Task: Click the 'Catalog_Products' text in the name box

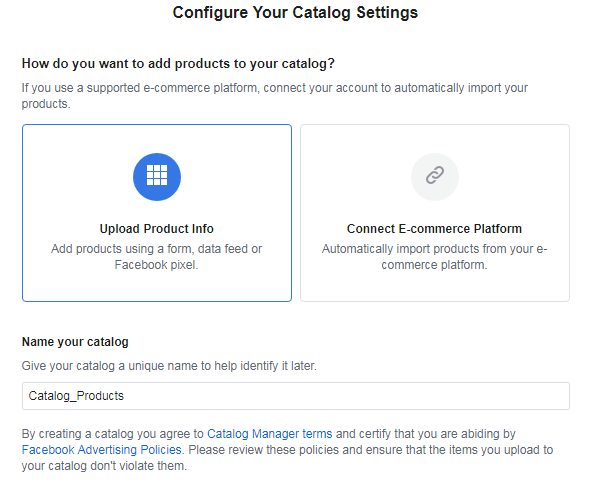Action: tap(76, 396)
